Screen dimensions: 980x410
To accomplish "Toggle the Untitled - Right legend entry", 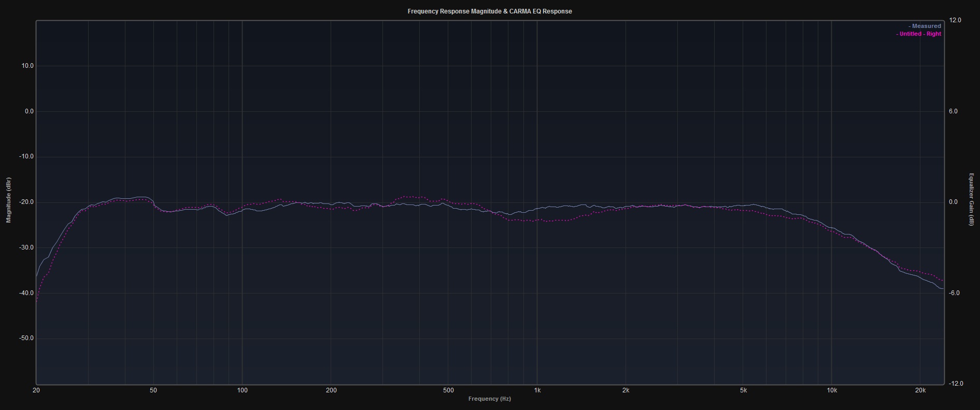I will pyautogui.click(x=919, y=34).
